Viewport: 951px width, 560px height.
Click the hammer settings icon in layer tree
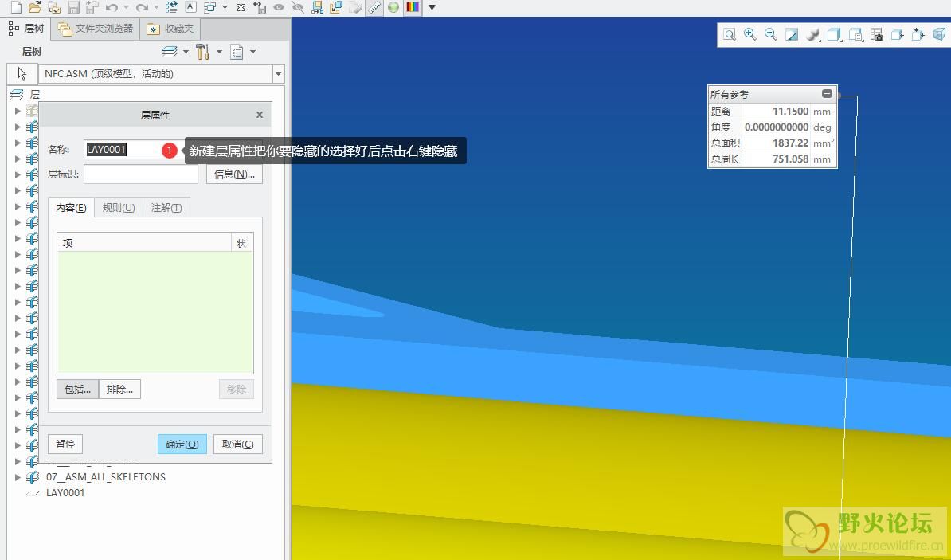(202, 52)
